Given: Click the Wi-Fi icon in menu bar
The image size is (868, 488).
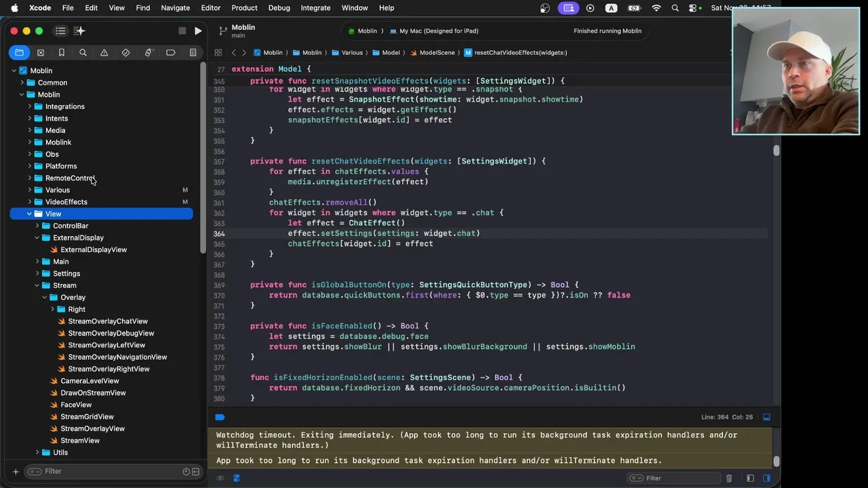Looking at the screenshot, I should [656, 8].
